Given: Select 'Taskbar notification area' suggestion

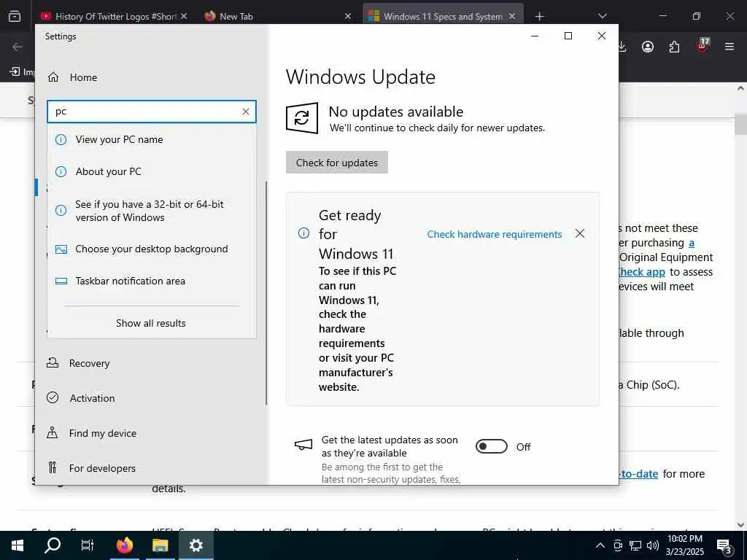Looking at the screenshot, I should pos(152,281).
